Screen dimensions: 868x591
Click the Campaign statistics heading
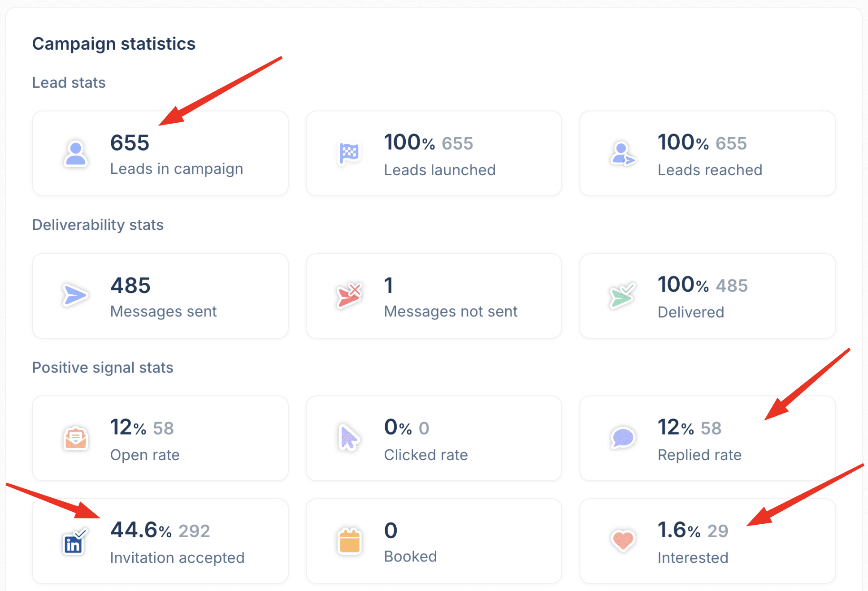pyautogui.click(x=114, y=44)
